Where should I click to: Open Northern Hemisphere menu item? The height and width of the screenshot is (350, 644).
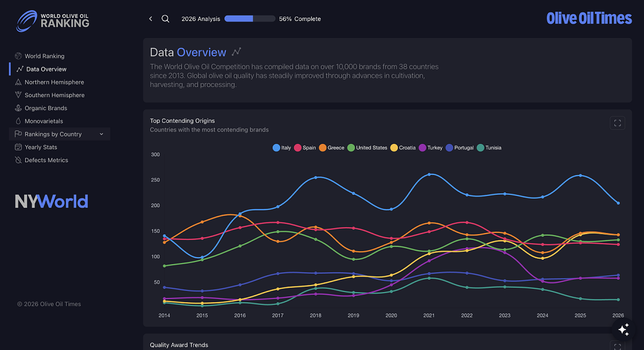54,82
